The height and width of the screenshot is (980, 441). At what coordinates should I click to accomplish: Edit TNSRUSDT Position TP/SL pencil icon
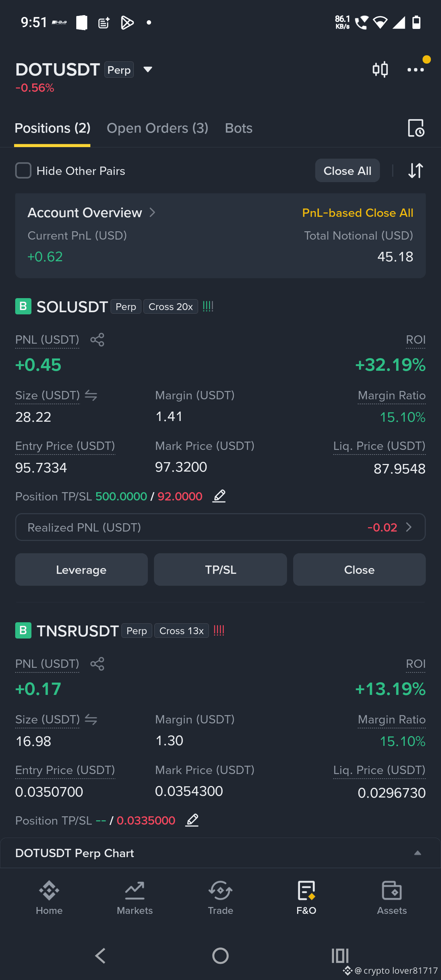point(192,820)
